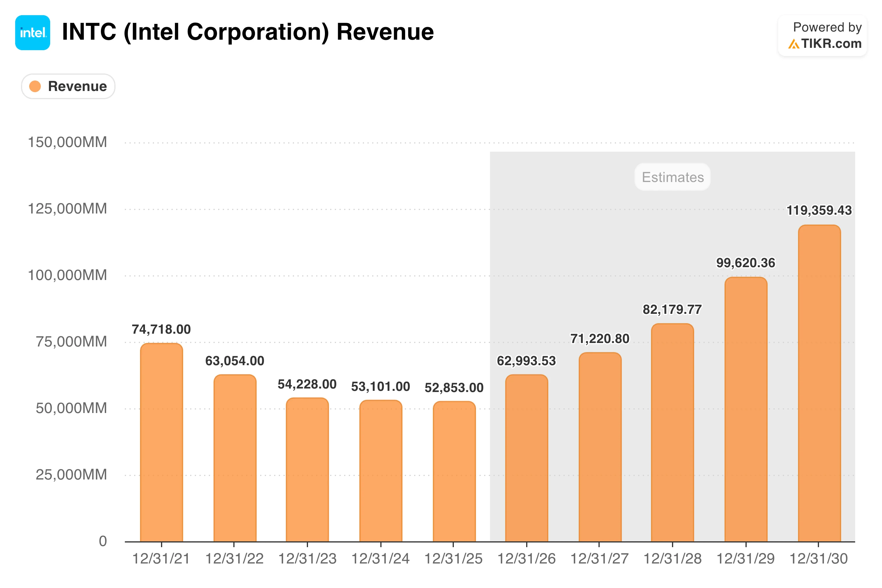Click the 82,179.77 data label

pyautogui.click(x=672, y=309)
